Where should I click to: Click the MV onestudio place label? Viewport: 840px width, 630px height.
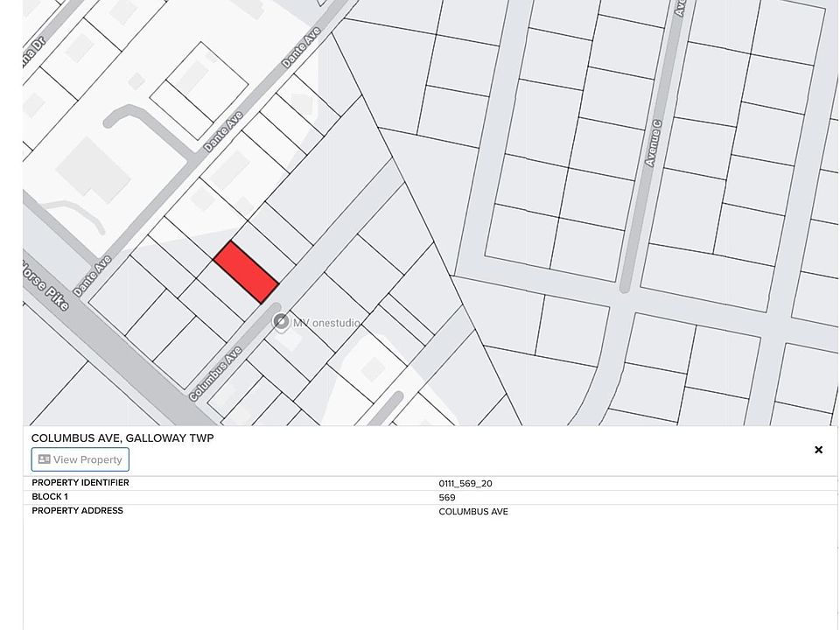[x=326, y=323]
